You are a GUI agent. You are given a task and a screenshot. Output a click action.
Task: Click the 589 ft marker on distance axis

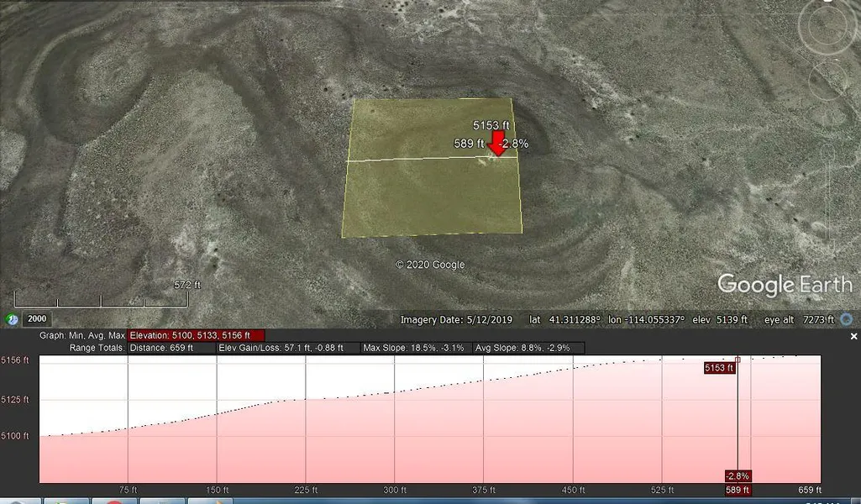737,490
